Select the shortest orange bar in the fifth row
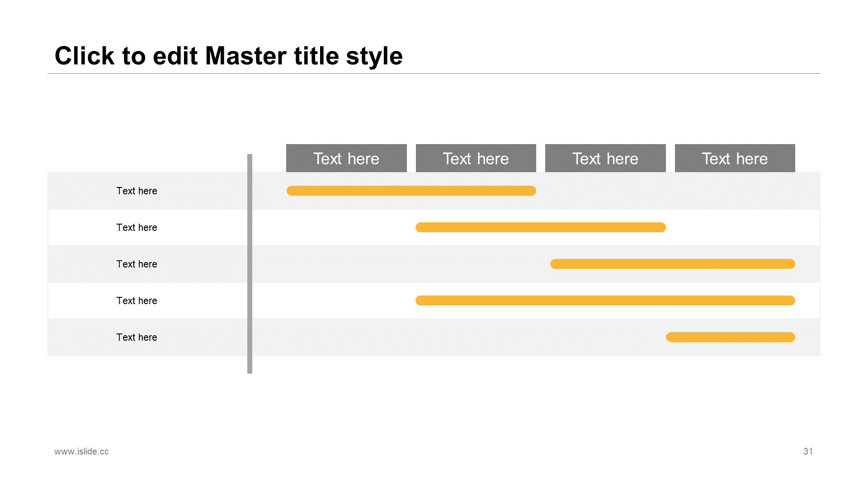868x488 pixels. (x=731, y=337)
